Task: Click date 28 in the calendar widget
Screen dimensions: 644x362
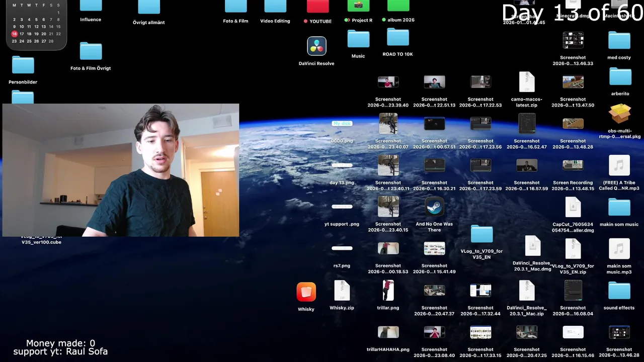Action: pos(51,41)
